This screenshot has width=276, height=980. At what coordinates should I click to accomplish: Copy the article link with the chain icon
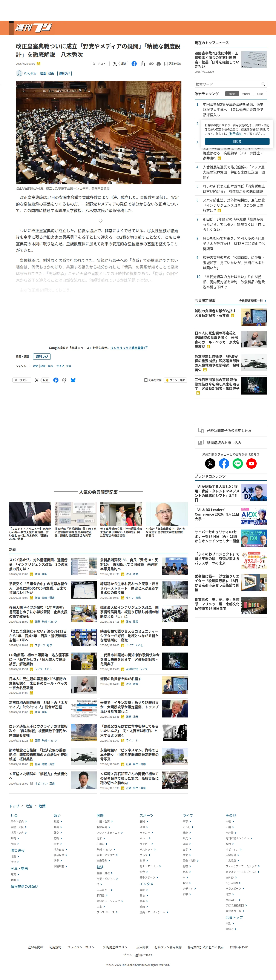(x=151, y=63)
